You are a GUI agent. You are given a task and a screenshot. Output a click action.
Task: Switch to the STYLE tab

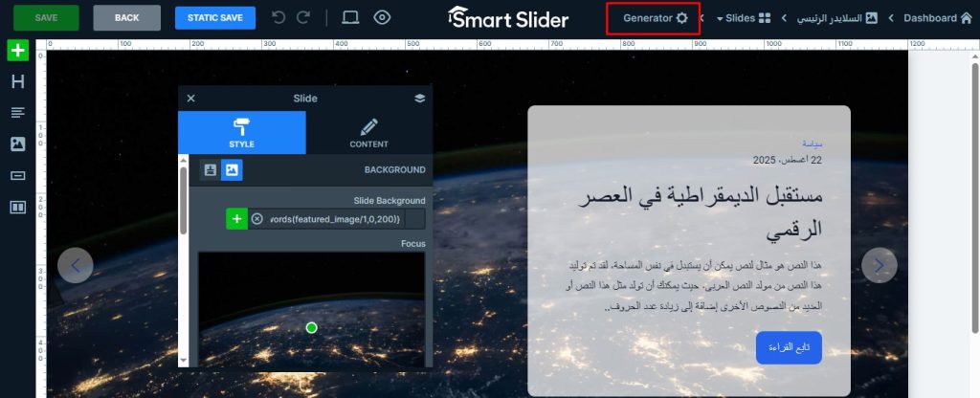coord(242,132)
